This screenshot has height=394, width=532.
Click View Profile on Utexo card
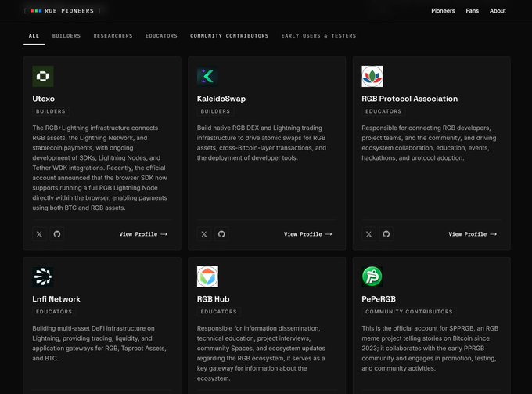143,234
